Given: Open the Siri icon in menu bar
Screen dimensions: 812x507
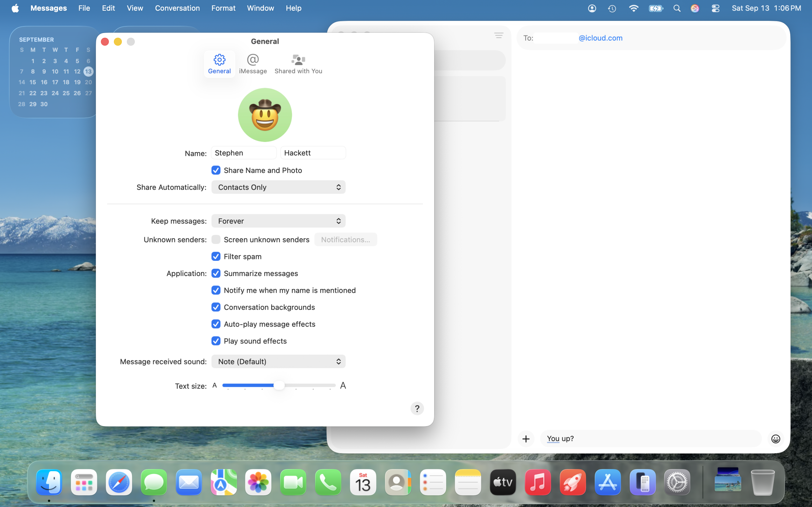Looking at the screenshot, I should coord(695,8).
